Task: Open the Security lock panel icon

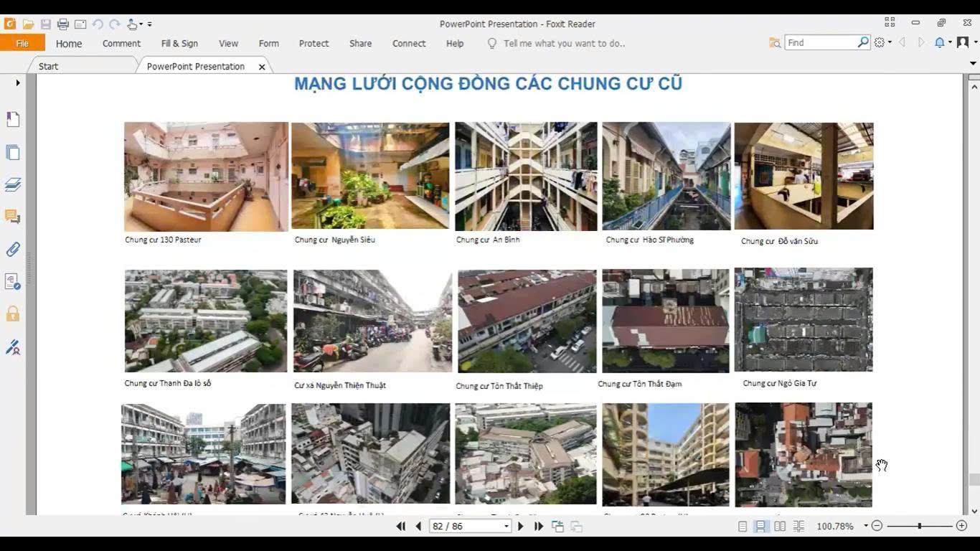Action: [13, 314]
